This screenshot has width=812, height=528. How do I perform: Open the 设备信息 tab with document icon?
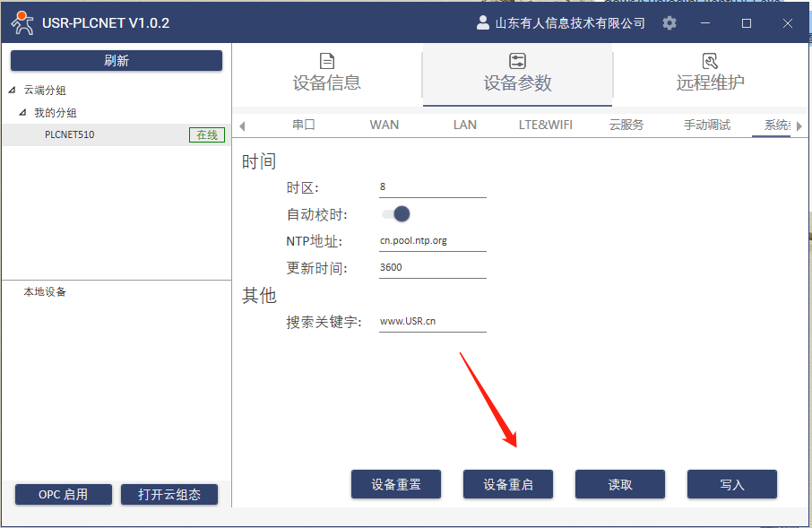(327, 74)
